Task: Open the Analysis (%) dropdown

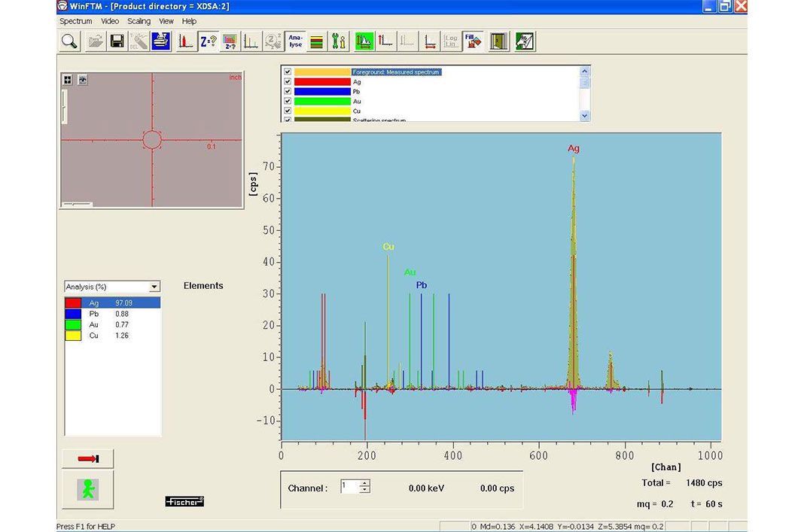Action: click(155, 286)
